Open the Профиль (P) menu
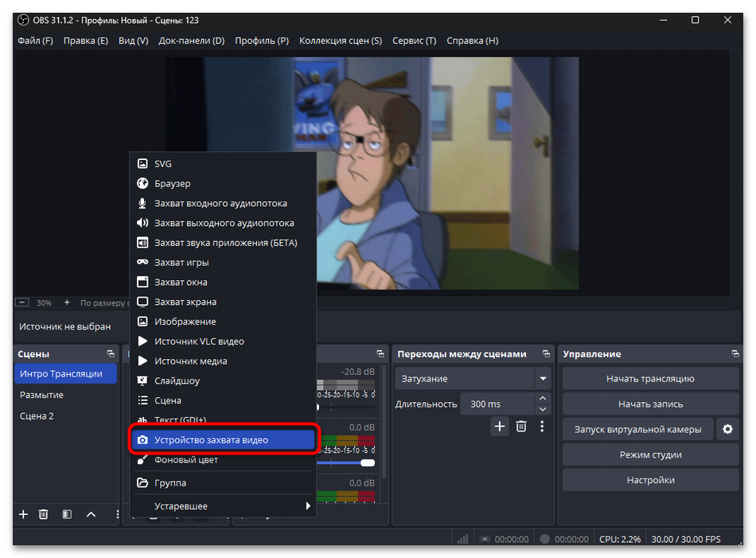Image resolution: width=756 pixels, height=558 pixels. (x=262, y=41)
